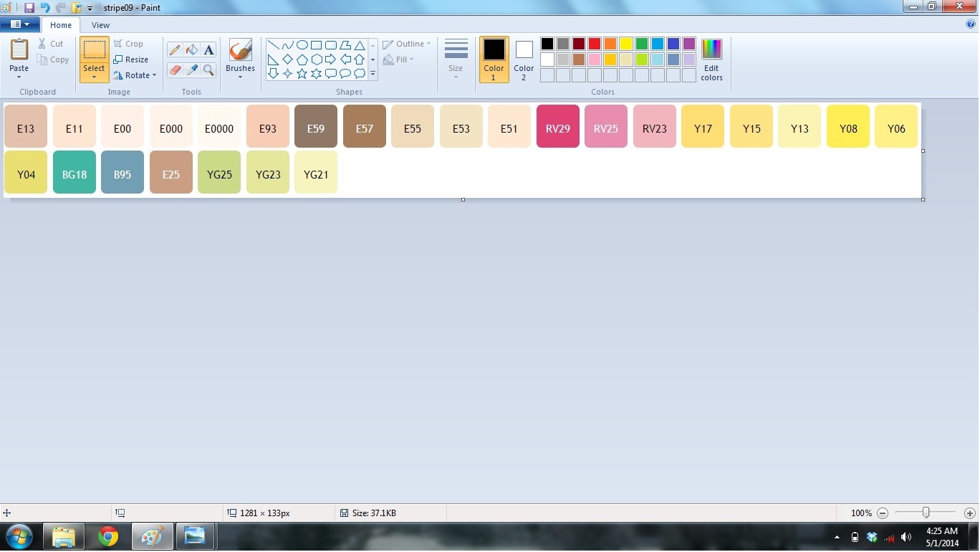Image resolution: width=980 pixels, height=552 pixels.
Task: Select the Magnifier tool
Action: tap(208, 70)
